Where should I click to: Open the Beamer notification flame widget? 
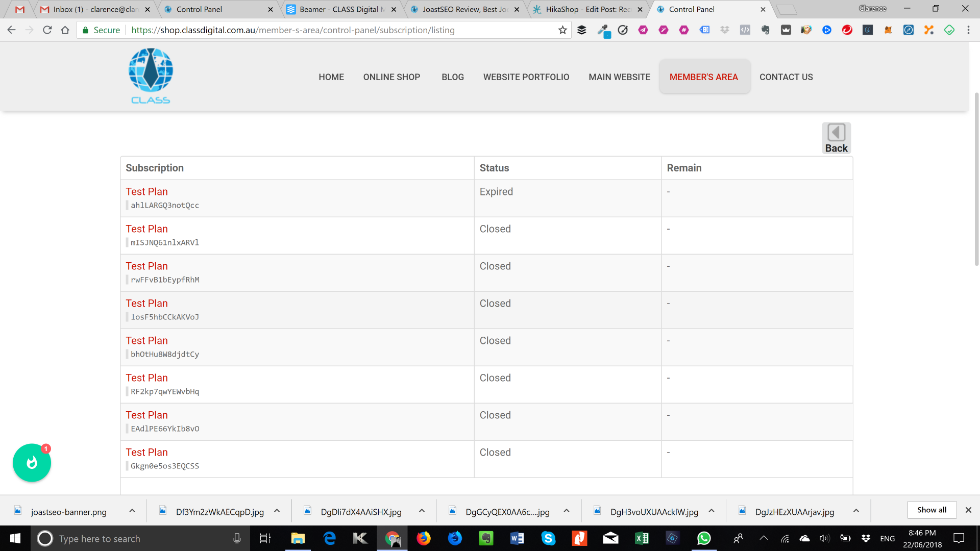click(32, 463)
